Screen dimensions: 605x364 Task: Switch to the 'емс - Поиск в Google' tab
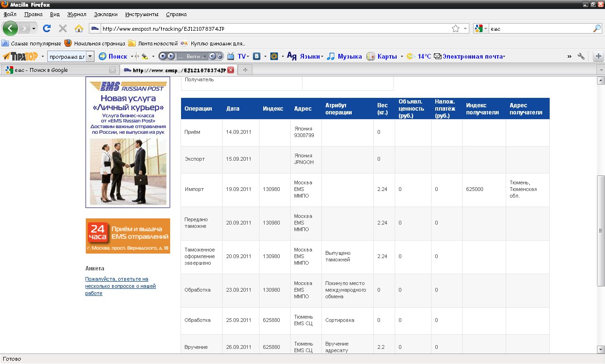coord(57,70)
